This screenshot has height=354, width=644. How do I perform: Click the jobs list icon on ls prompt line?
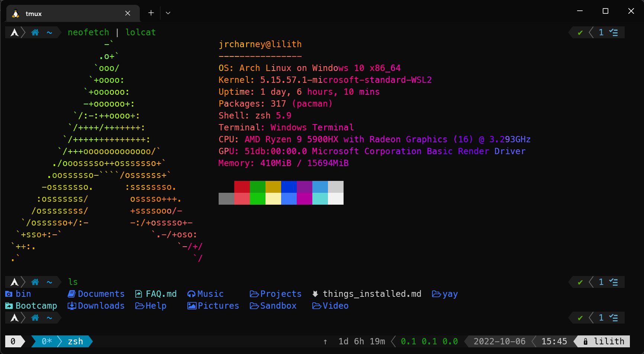(614, 282)
